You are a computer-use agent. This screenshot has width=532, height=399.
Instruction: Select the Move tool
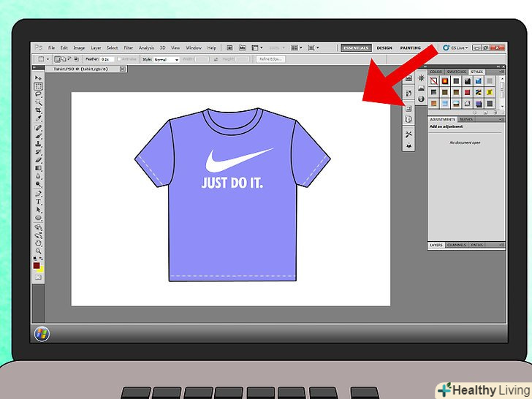pyautogui.click(x=39, y=77)
